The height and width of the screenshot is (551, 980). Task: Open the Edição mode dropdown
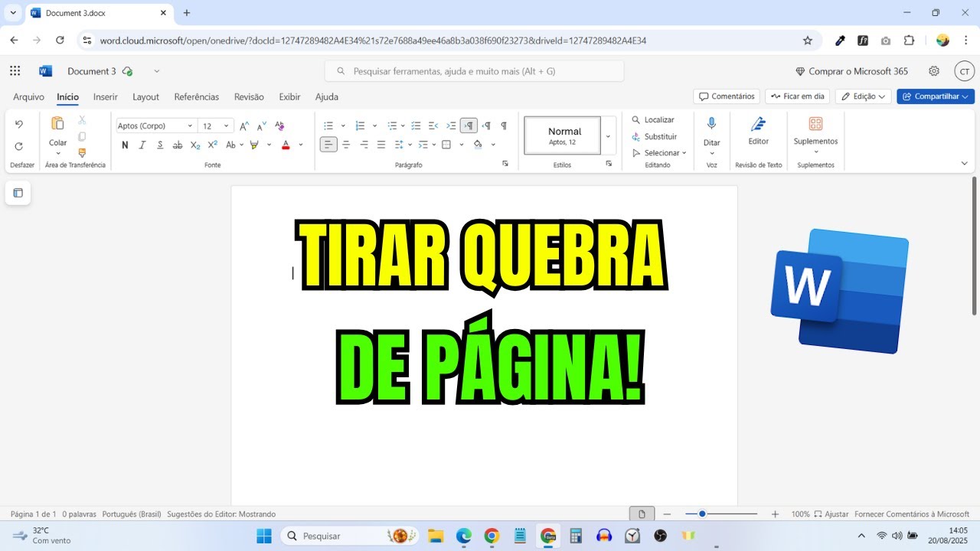point(864,96)
